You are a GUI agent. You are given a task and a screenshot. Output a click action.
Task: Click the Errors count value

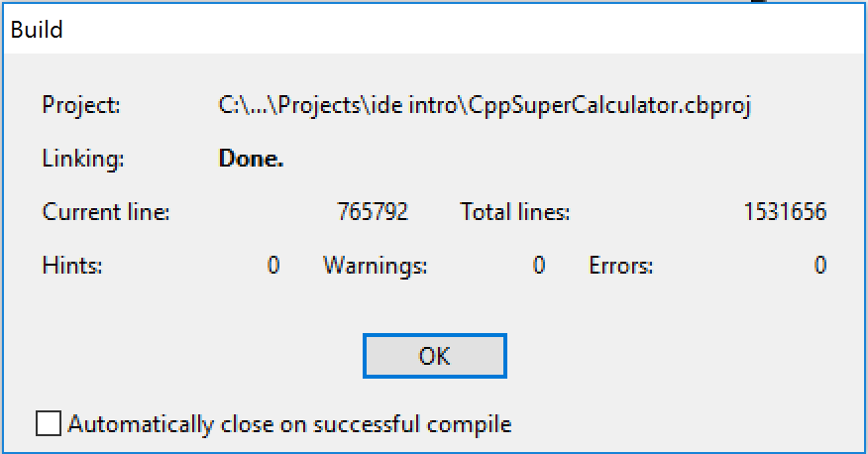tap(820, 266)
